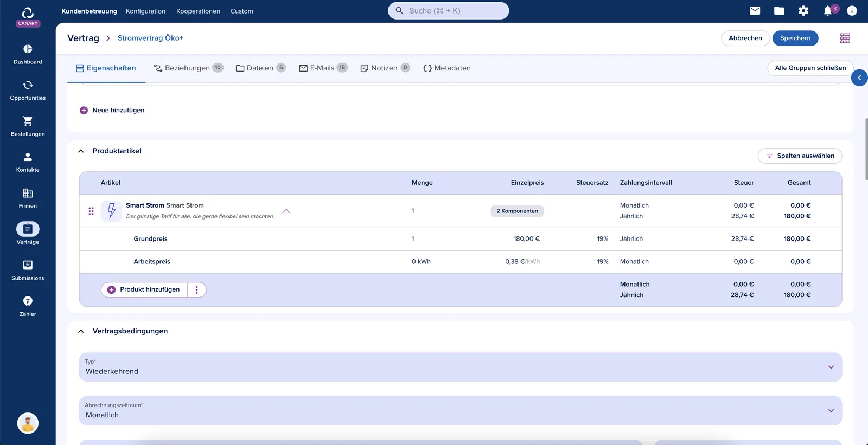Open the Dashboard sidebar icon

pyautogui.click(x=28, y=49)
